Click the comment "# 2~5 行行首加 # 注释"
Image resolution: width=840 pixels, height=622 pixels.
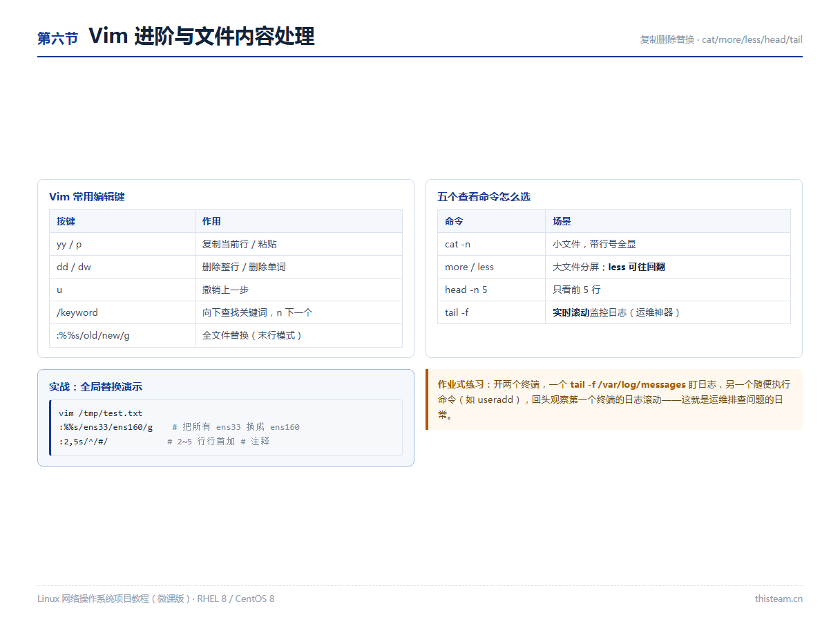218,441
